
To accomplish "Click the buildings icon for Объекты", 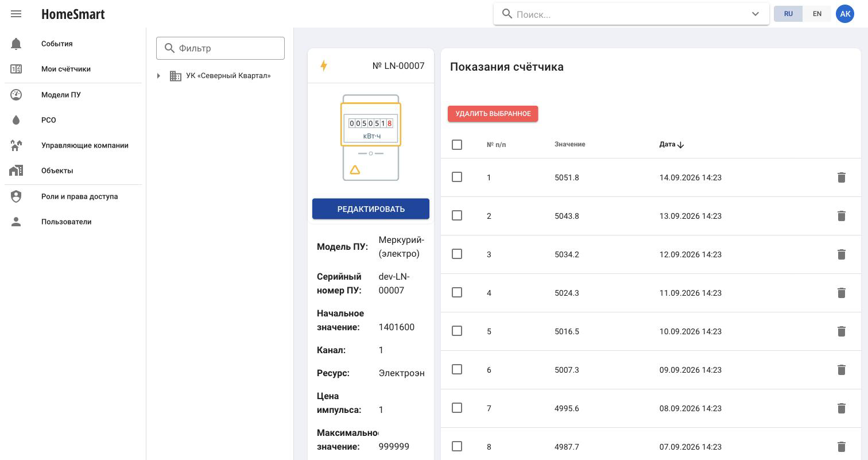I will point(16,171).
